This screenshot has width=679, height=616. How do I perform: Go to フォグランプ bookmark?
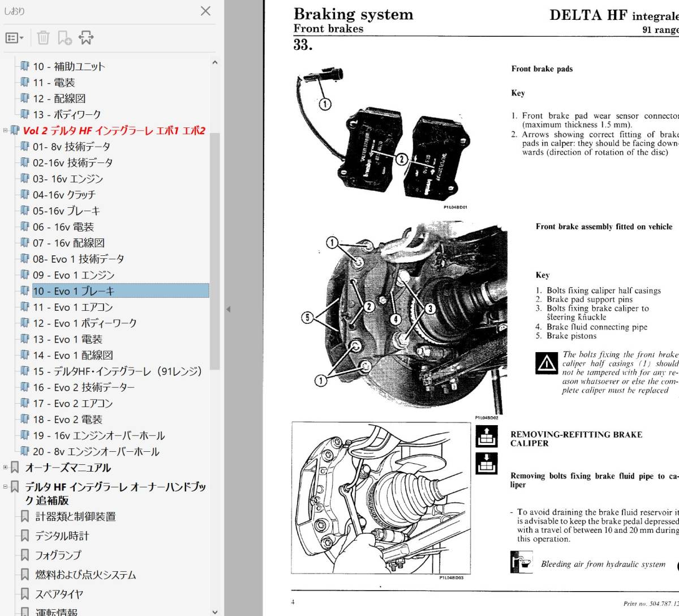tap(58, 555)
